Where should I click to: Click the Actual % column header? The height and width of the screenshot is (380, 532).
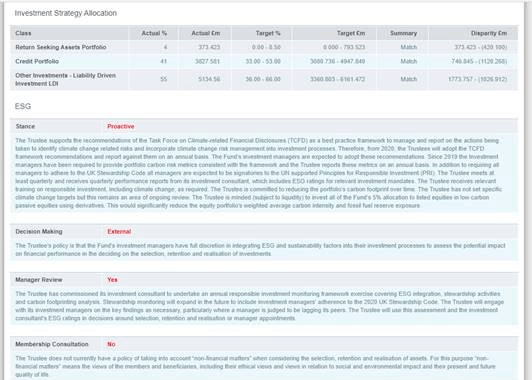[x=154, y=33]
